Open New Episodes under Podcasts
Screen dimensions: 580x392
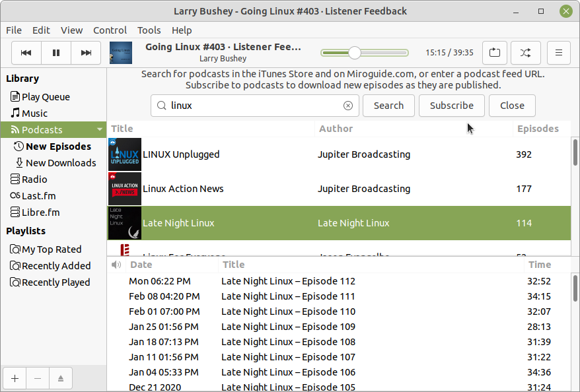coord(54,147)
